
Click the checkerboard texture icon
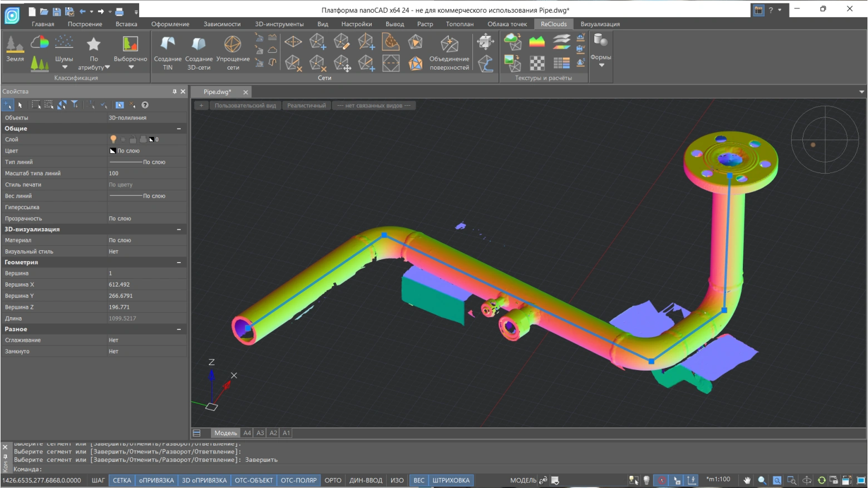[x=537, y=63]
